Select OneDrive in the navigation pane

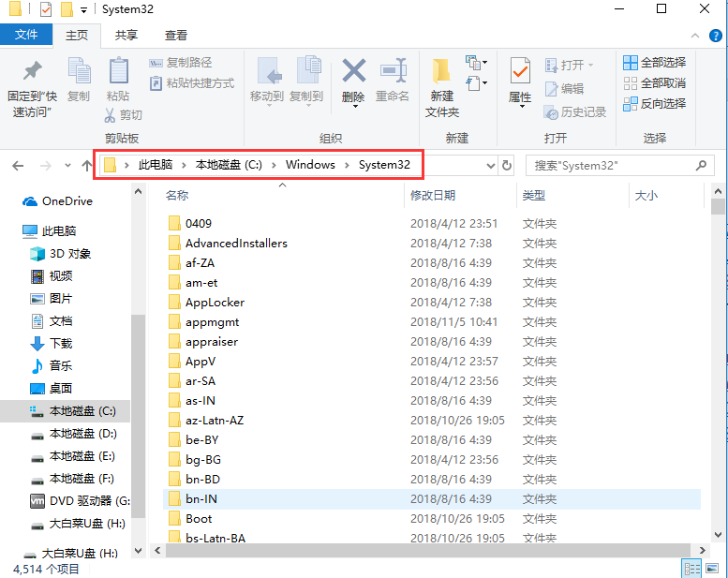(57, 201)
